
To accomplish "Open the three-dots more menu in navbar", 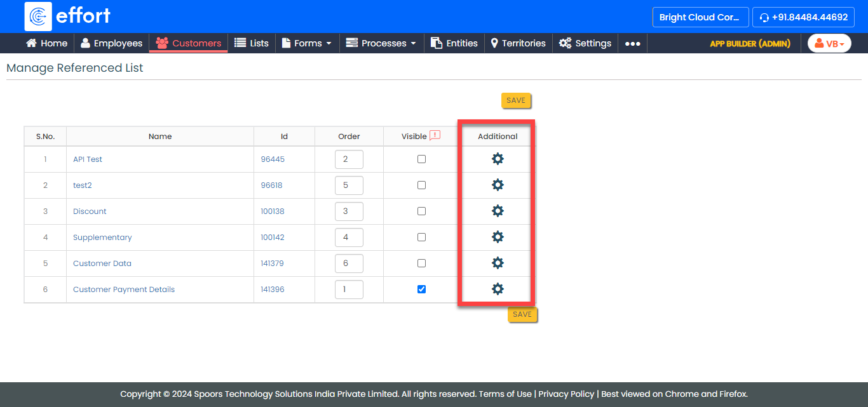I will (632, 43).
